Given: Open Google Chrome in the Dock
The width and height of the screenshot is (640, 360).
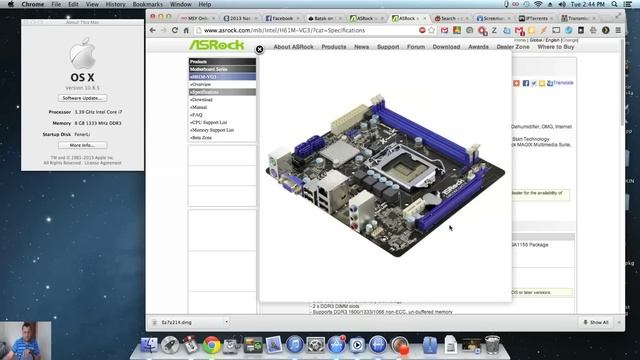Looking at the screenshot, I should [211, 345].
